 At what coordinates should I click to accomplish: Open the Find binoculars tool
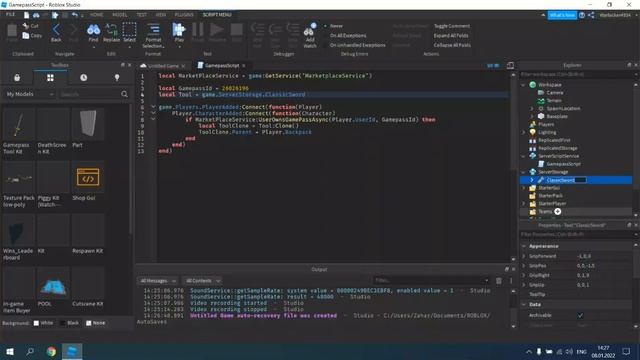tap(93, 29)
